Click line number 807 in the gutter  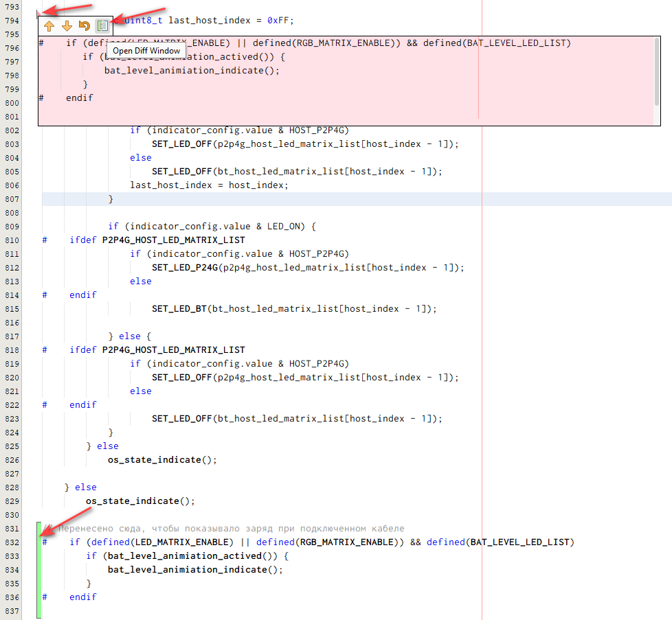[11, 199]
